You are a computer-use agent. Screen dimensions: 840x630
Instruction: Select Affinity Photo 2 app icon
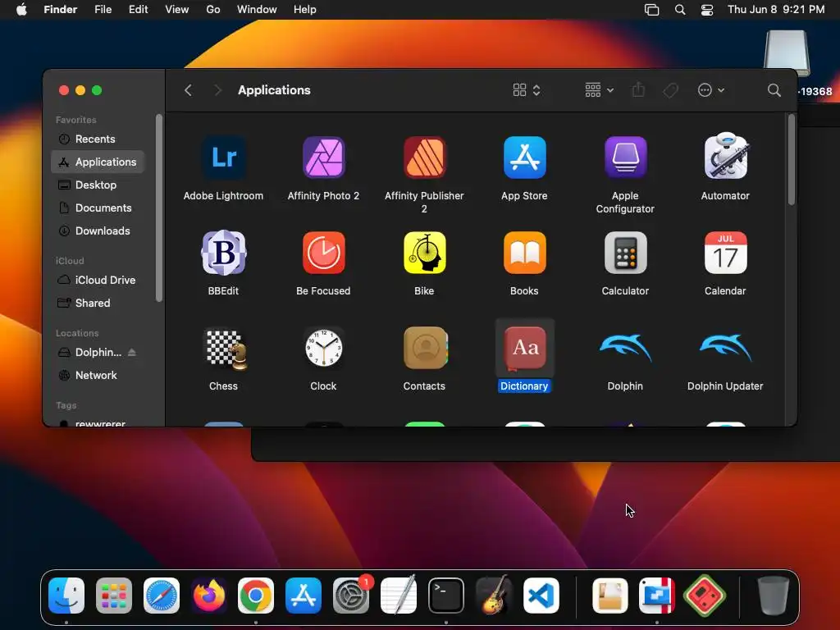pyautogui.click(x=323, y=157)
